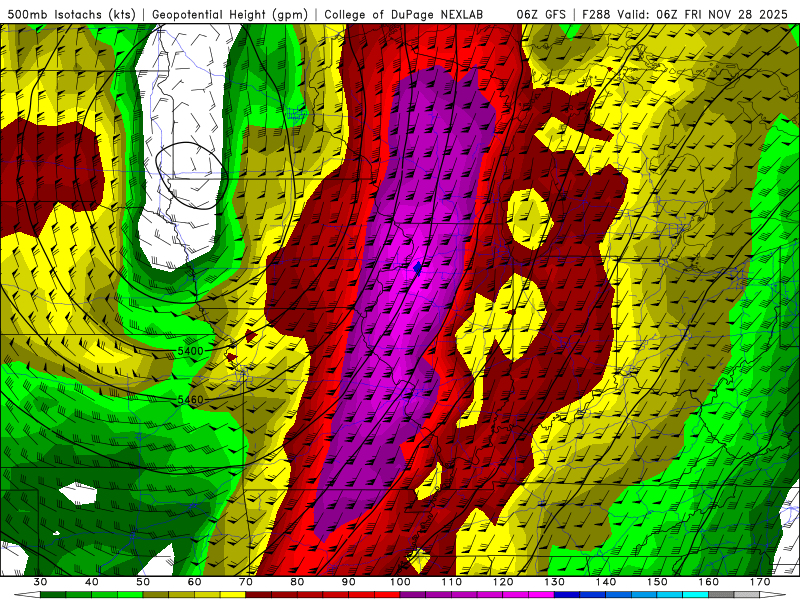Click the legend value 50

point(143,582)
